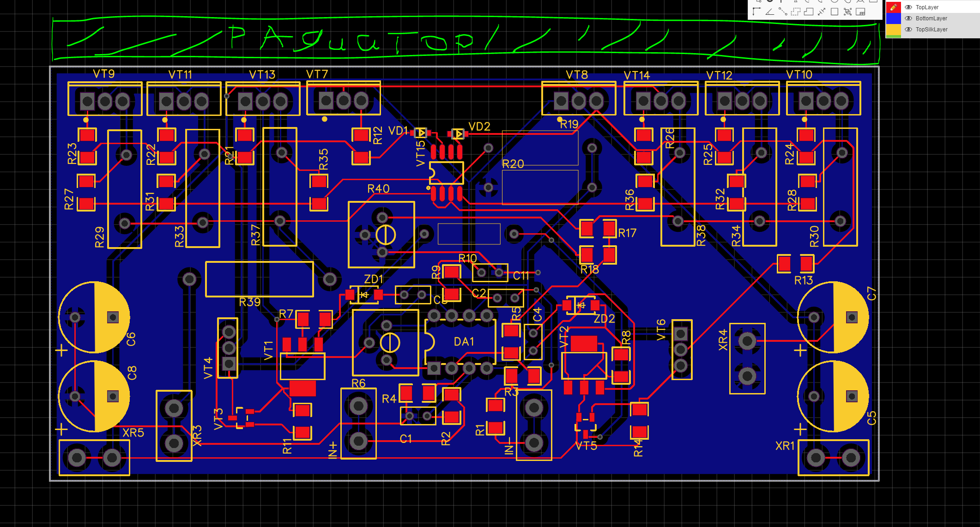Select the Connect Pad to Pad tool
This screenshot has width=980, height=527.
click(x=782, y=12)
